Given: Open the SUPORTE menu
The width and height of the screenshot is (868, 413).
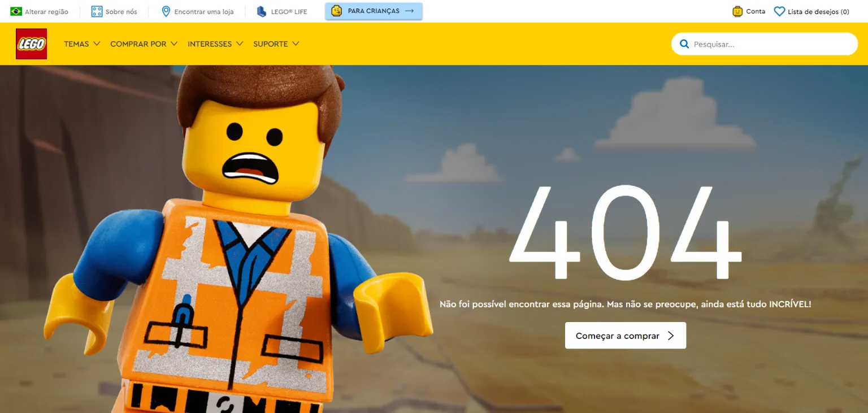Looking at the screenshot, I should point(271,44).
